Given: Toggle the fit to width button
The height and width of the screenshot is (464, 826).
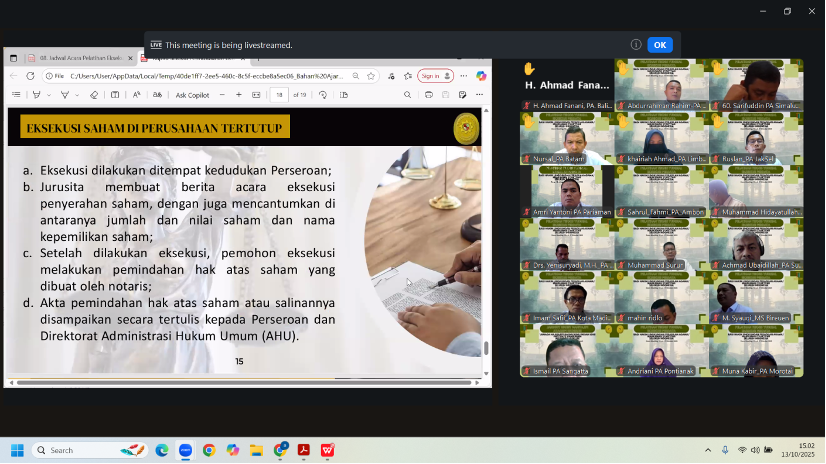Looking at the screenshot, I should (257, 95).
